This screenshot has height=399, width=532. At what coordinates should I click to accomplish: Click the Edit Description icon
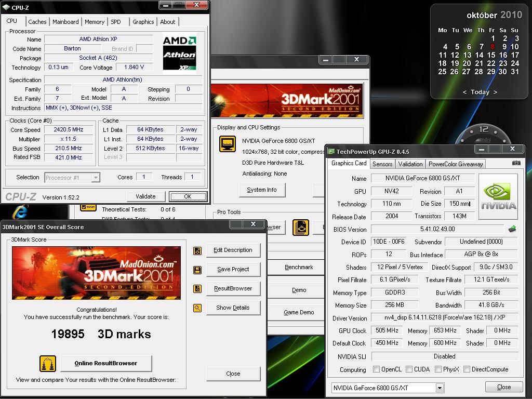click(x=197, y=251)
